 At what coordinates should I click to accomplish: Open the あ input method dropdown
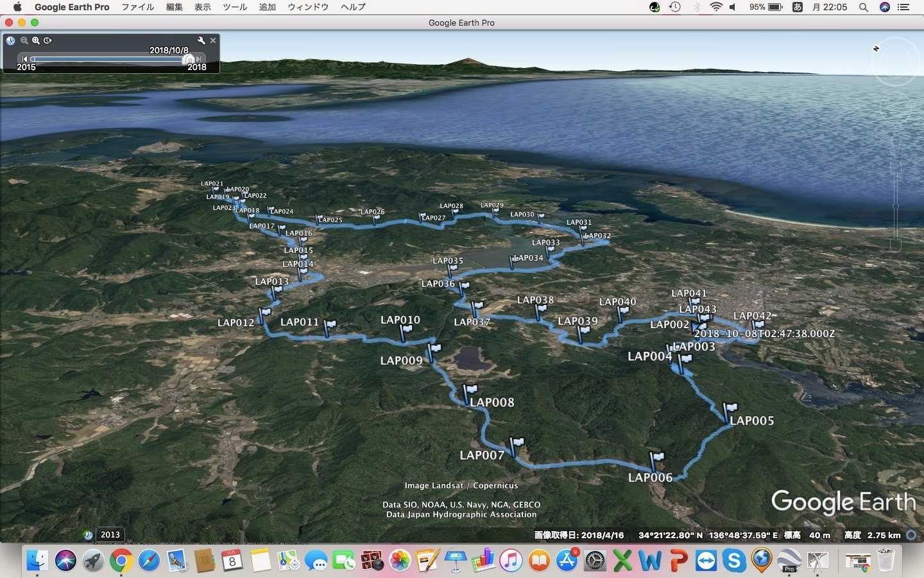coord(798,7)
